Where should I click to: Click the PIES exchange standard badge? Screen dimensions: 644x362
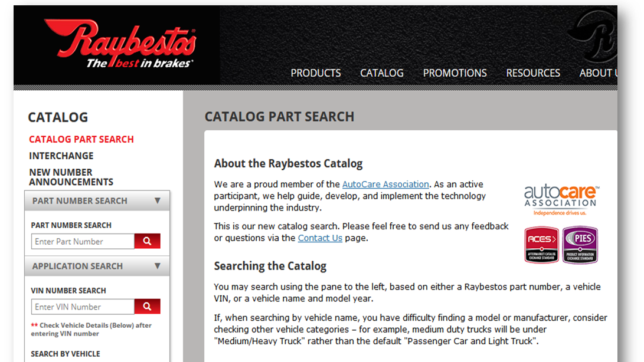click(x=580, y=243)
